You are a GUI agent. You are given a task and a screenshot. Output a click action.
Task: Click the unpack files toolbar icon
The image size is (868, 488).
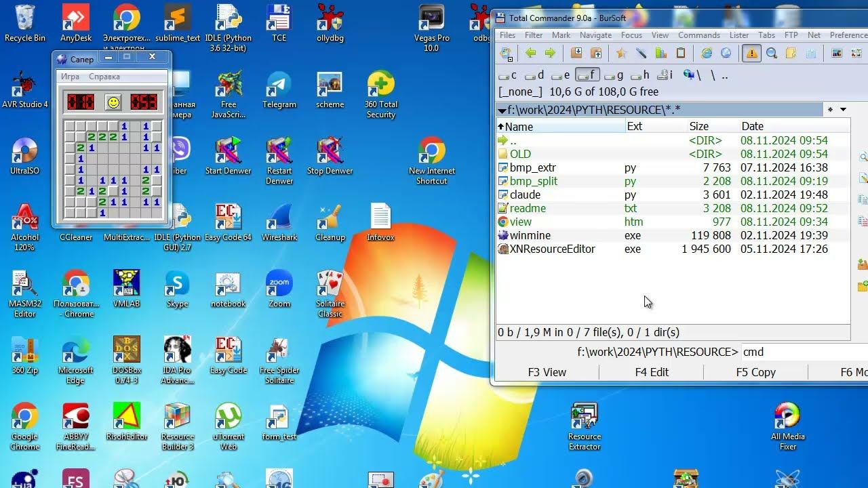pyautogui.click(x=596, y=54)
